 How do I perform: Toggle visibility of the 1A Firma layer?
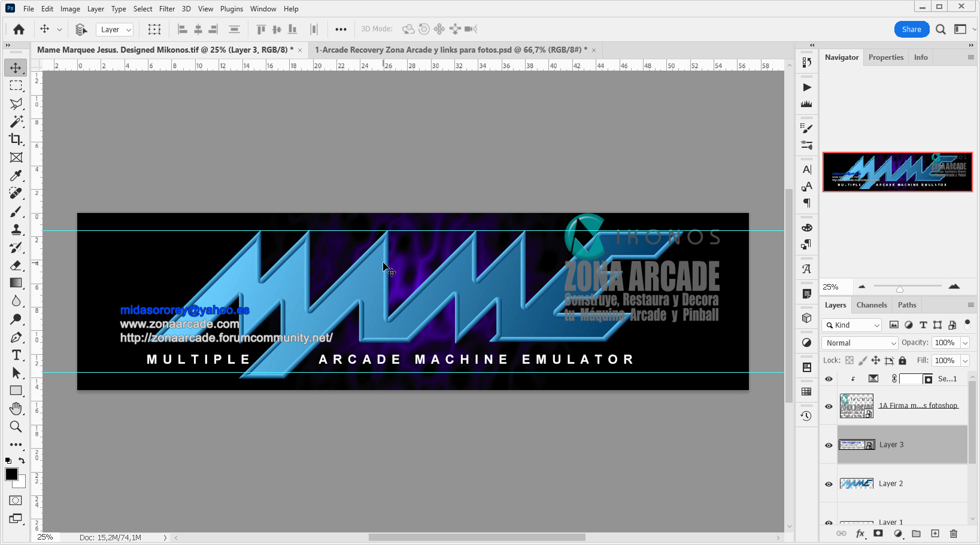pos(828,406)
